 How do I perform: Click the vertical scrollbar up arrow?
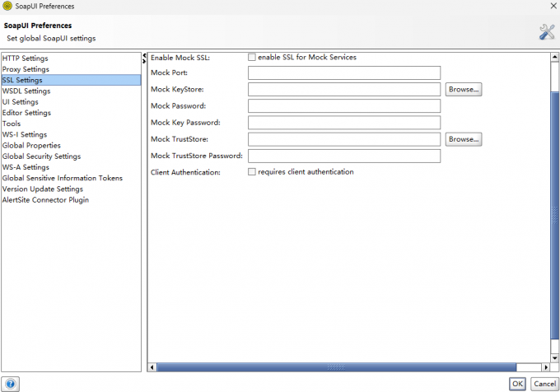click(554, 57)
